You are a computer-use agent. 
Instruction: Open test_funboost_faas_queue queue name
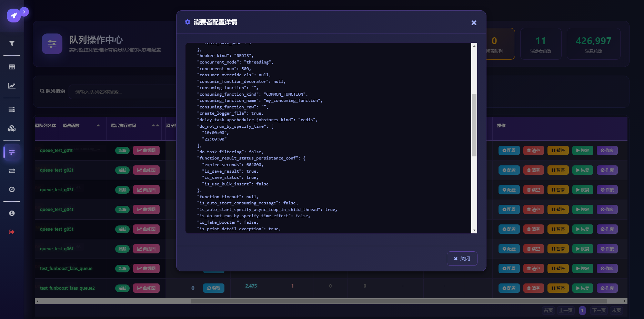[x=66, y=269]
